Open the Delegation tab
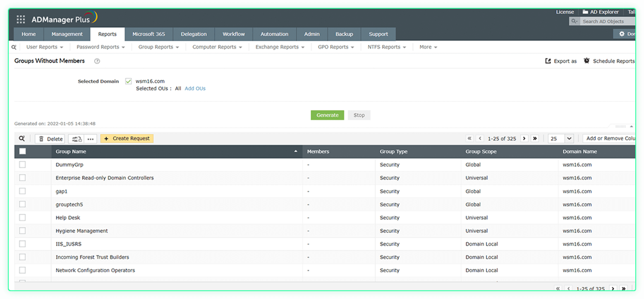This screenshot has height=299, width=644. pyautogui.click(x=194, y=34)
